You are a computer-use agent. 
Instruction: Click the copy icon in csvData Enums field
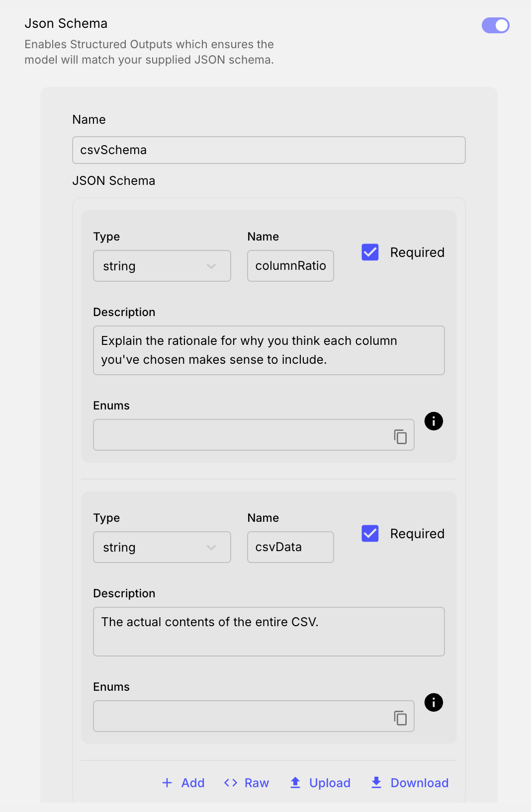click(400, 718)
